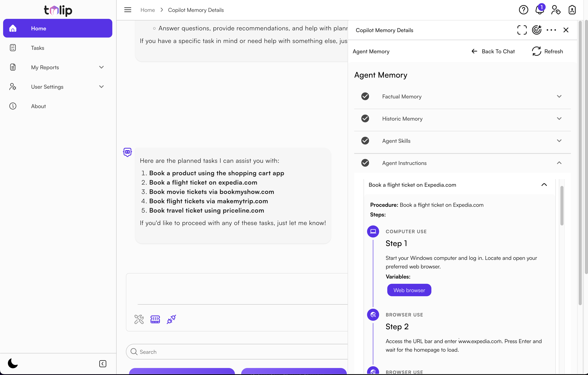Click the 'Step 1' heading

pos(396,243)
